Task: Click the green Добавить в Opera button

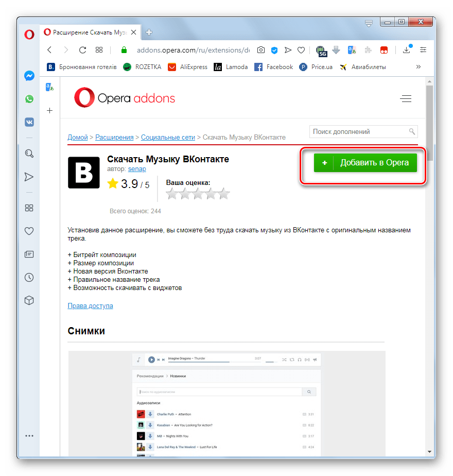Action: 365,163
